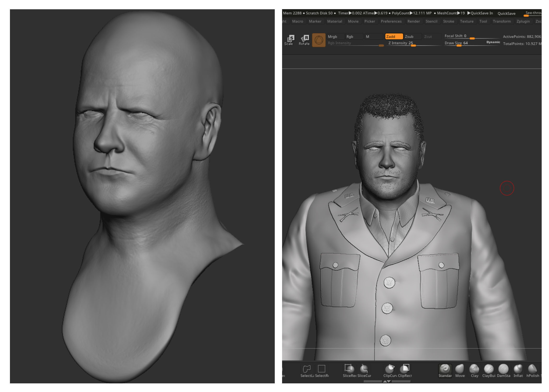
Task: Select the ClipCurve brush
Action: coord(390,371)
